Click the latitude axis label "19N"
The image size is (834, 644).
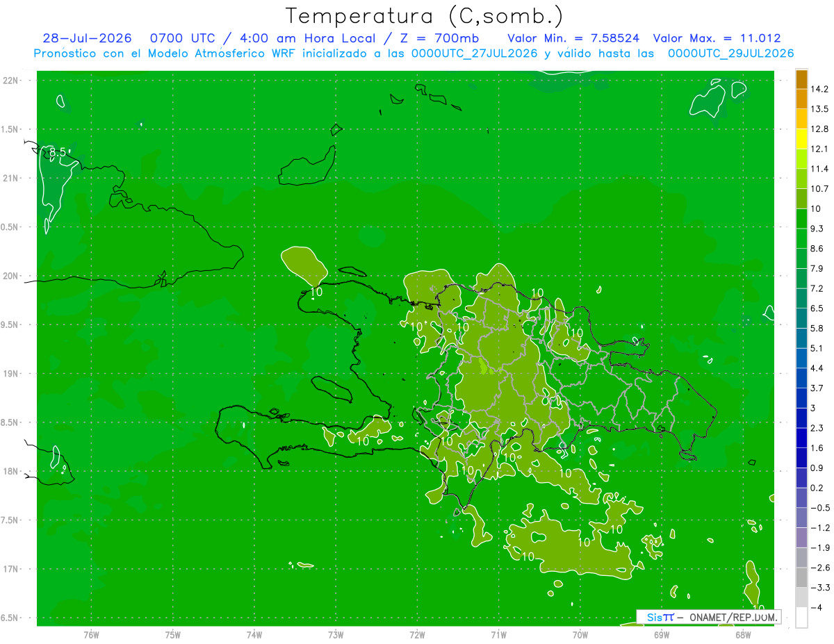[10, 374]
